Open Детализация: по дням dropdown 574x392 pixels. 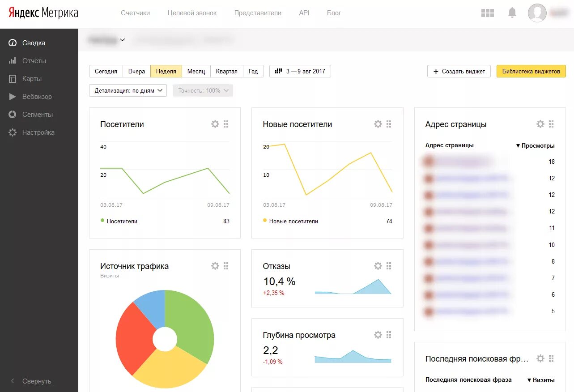tap(128, 90)
